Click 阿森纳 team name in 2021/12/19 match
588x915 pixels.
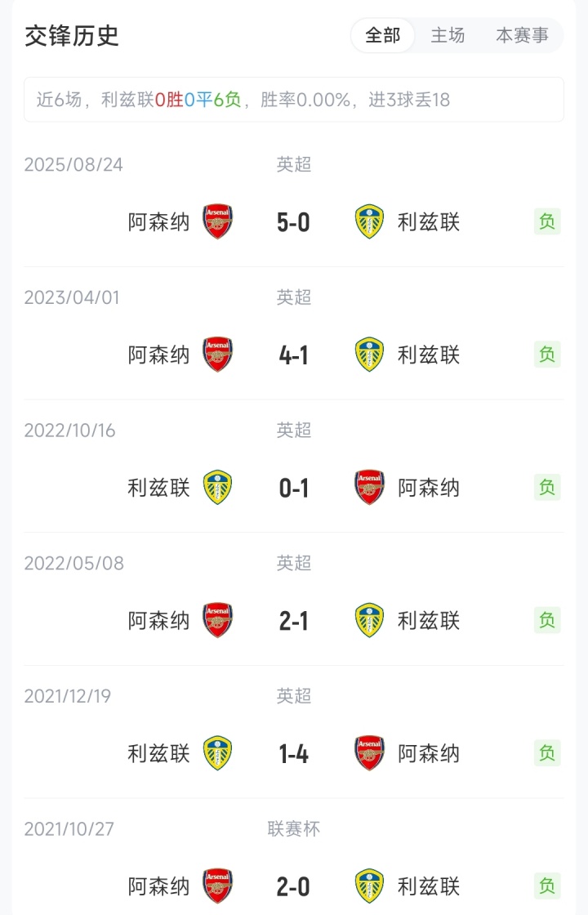coord(429,753)
